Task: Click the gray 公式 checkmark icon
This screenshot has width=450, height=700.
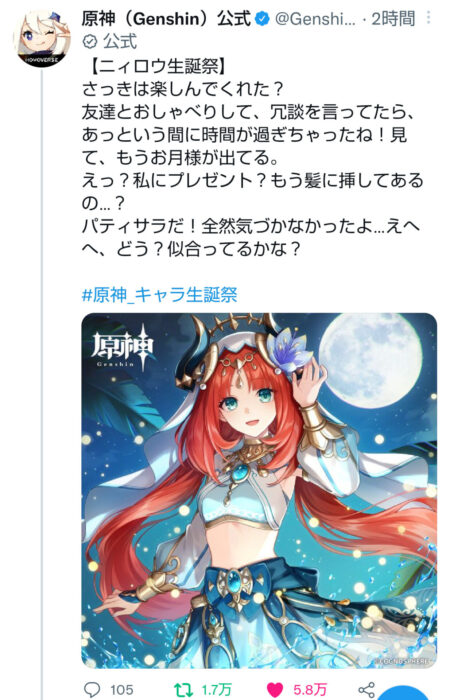Action: (90, 42)
